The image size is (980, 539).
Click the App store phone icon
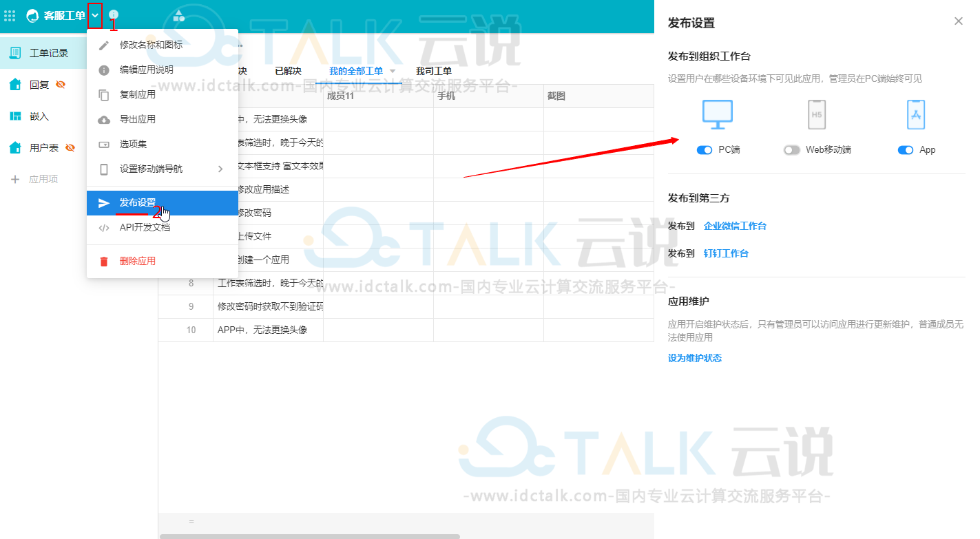tap(916, 115)
